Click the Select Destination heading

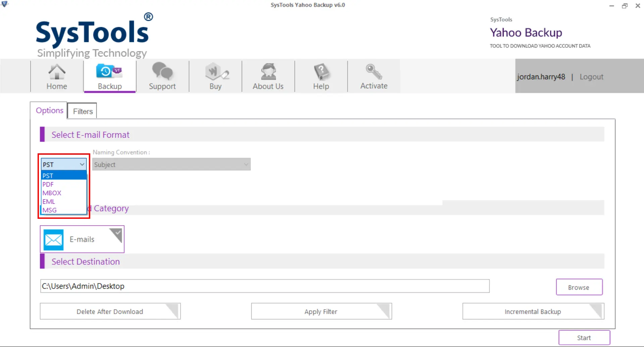point(86,262)
